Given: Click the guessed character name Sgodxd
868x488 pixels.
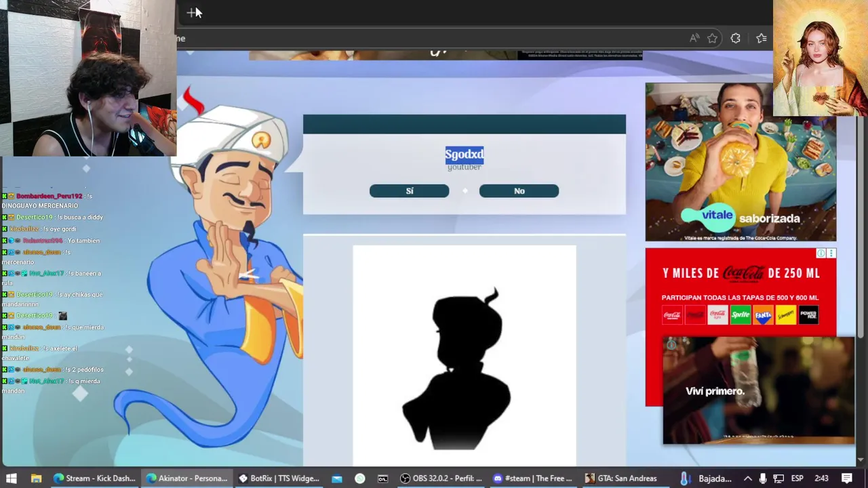Looking at the screenshot, I should 465,154.
